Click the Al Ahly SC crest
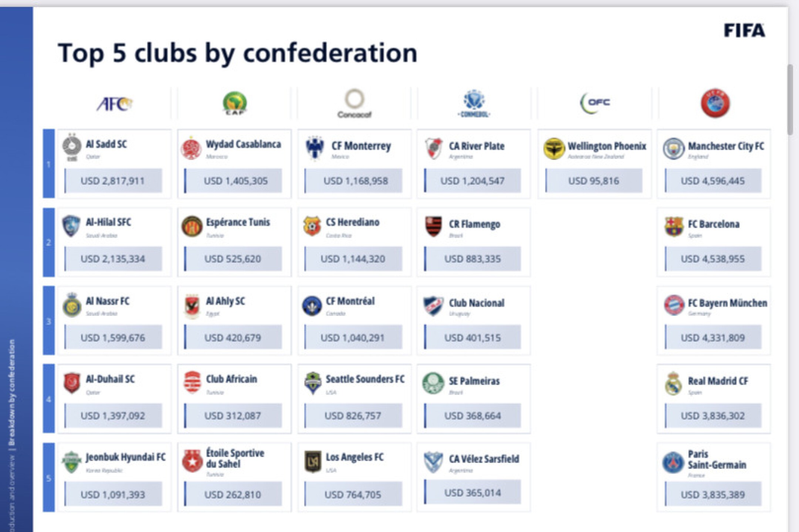 coord(192,305)
